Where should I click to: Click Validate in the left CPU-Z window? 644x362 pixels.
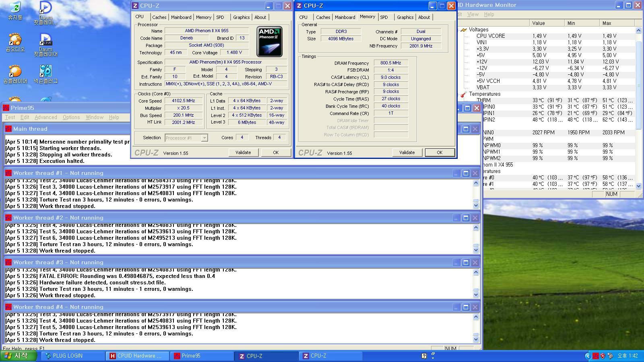click(243, 152)
